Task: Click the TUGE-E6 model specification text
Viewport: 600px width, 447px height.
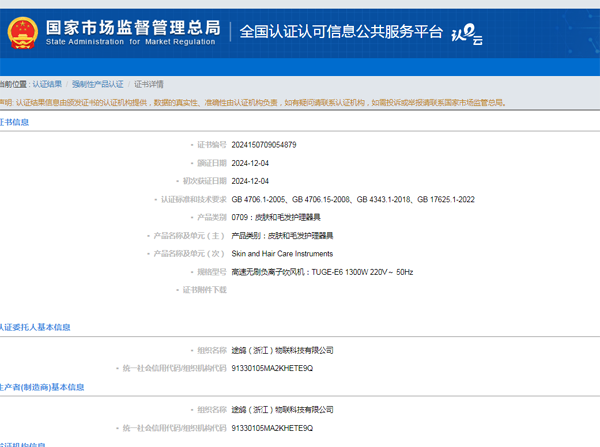Action: click(322, 271)
